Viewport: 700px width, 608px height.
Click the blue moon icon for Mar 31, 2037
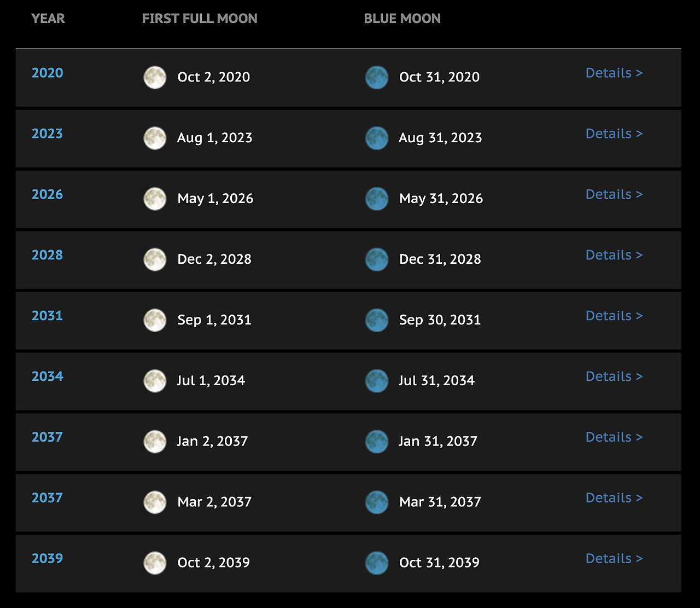(377, 502)
